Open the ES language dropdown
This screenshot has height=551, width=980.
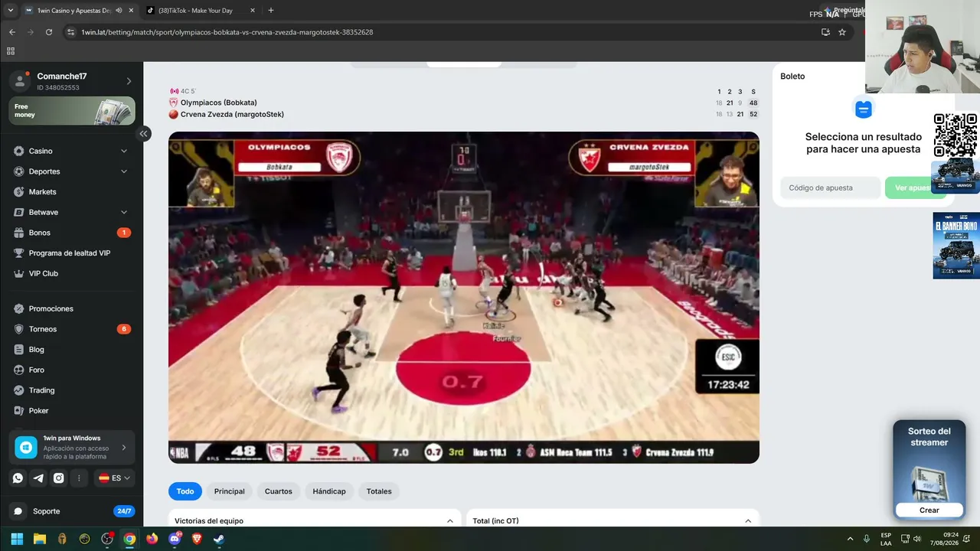pyautogui.click(x=115, y=478)
